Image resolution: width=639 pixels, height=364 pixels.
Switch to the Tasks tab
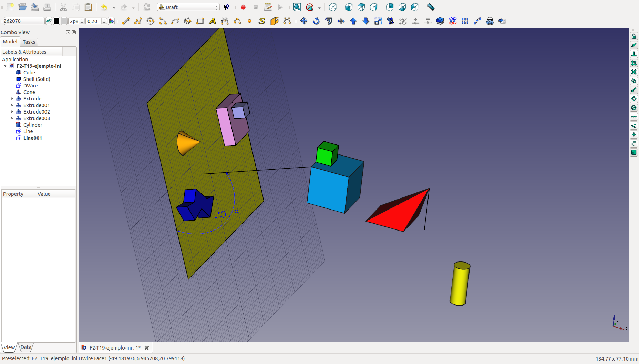29,42
